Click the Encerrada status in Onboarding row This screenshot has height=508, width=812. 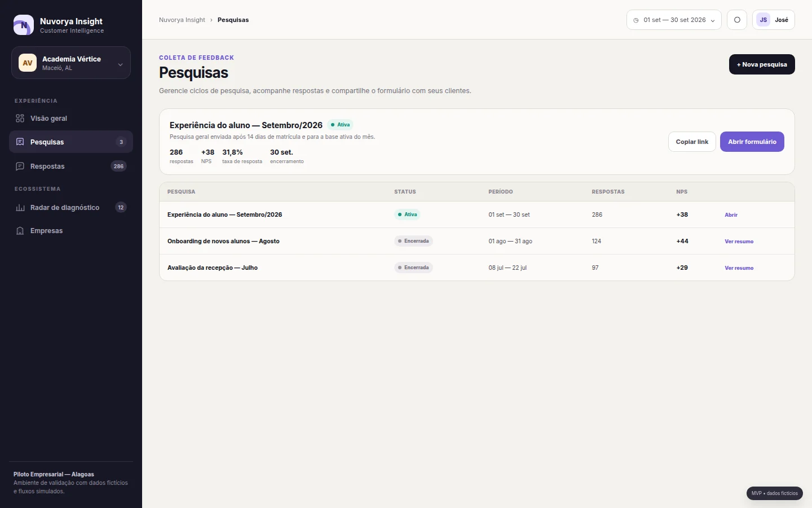[x=413, y=241]
